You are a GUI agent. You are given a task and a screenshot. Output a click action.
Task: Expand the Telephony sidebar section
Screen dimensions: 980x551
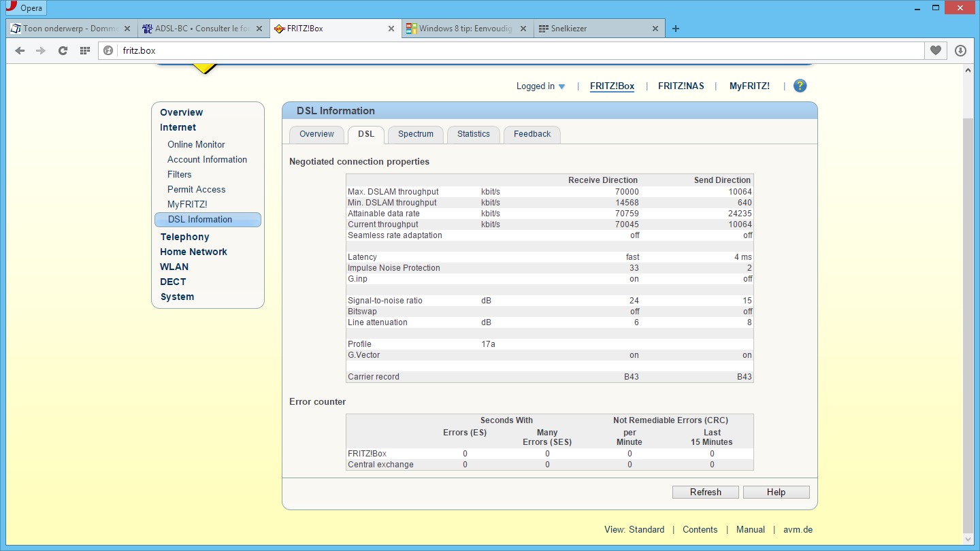[x=184, y=237]
